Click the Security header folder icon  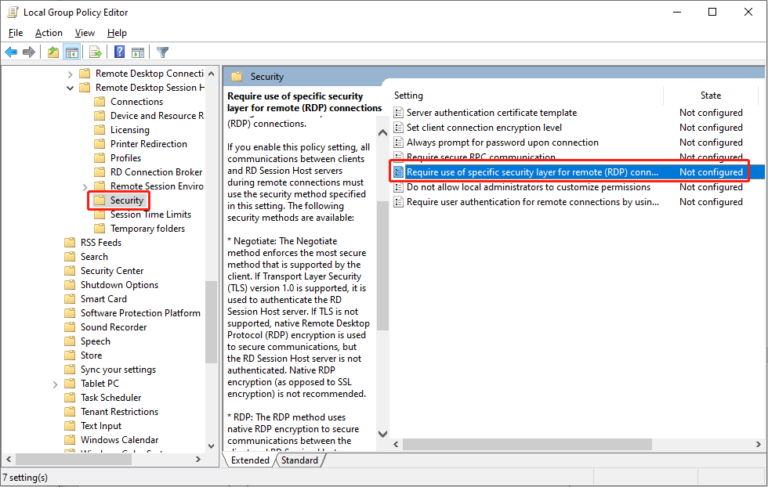point(237,76)
